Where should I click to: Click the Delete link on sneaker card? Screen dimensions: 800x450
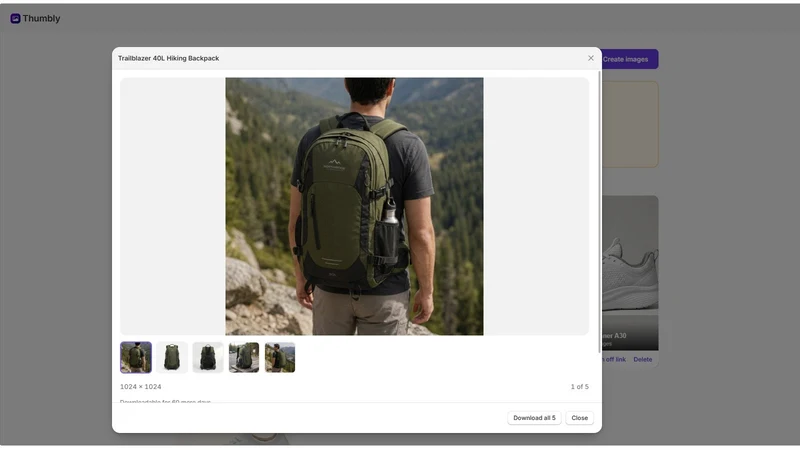pos(643,359)
